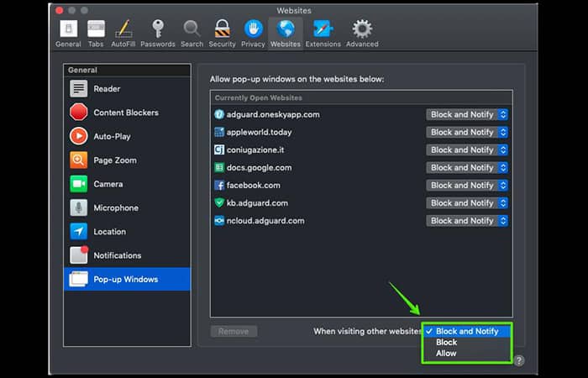This screenshot has width=588, height=378.
Task: Select Auto-Play in the sidebar
Action: [x=127, y=136]
